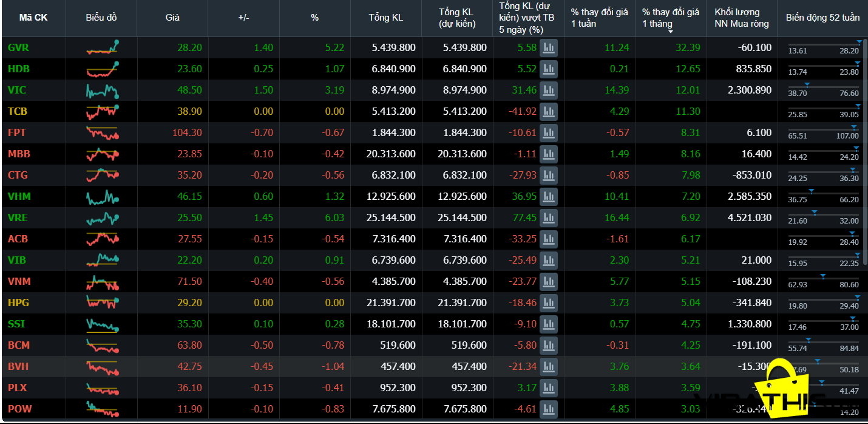Click the 'Mã CK' column header

click(33, 18)
